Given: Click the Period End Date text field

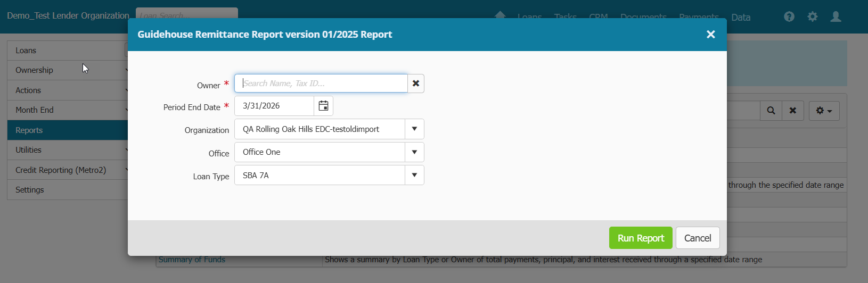Looking at the screenshot, I should click(274, 106).
